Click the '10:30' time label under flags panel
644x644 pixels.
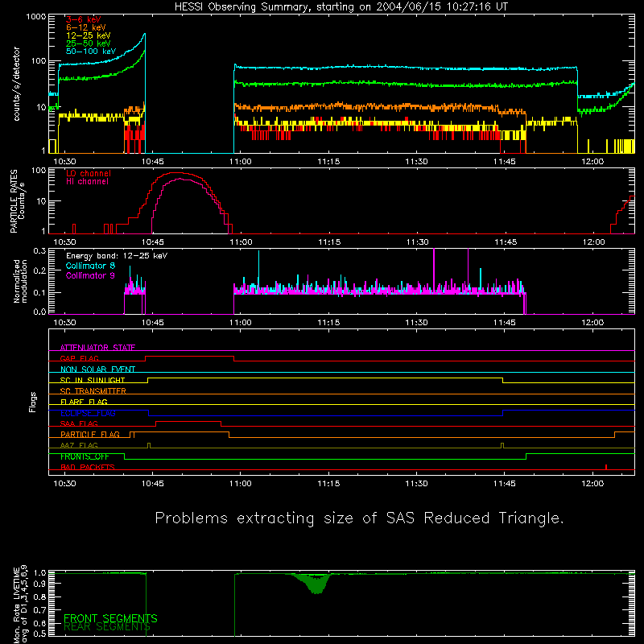point(65,484)
